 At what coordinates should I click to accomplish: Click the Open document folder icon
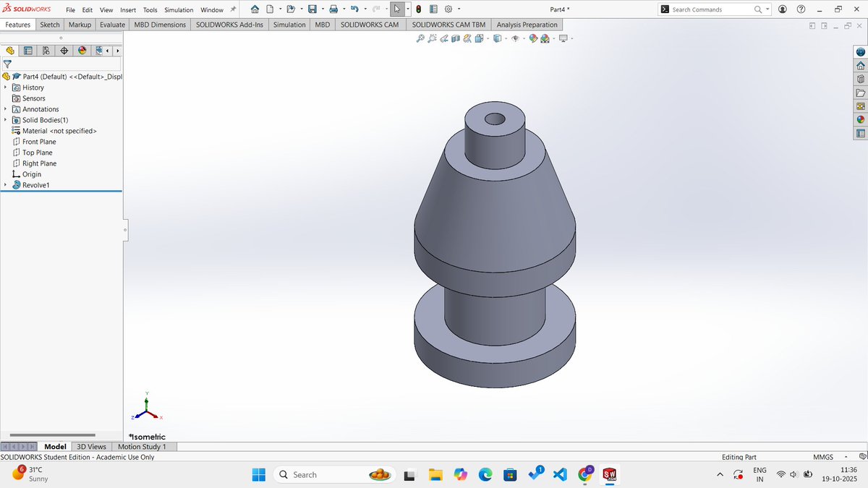pos(290,9)
